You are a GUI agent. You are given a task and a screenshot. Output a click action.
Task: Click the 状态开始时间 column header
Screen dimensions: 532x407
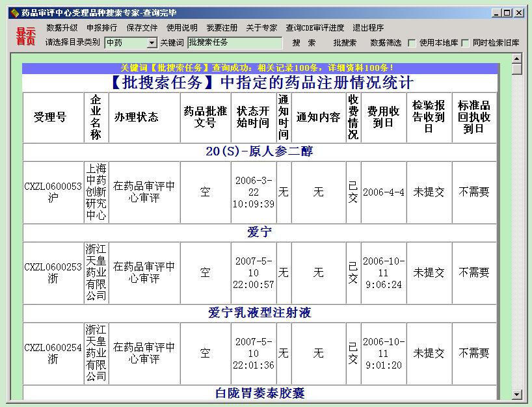tap(254, 117)
